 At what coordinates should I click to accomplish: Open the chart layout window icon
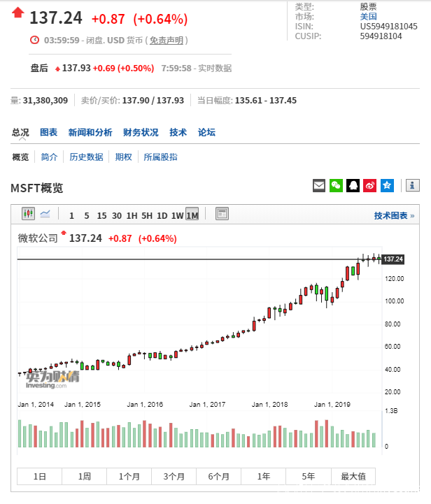coord(222,214)
